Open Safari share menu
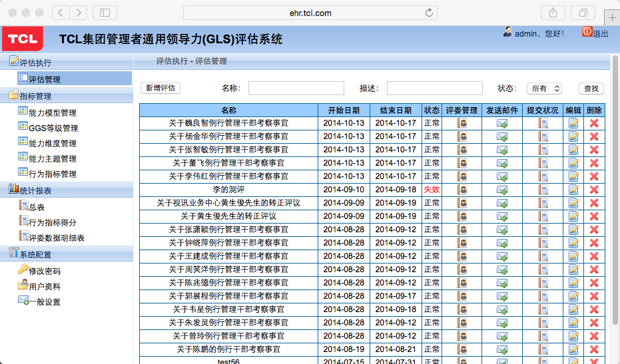This screenshot has height=364, width=620. tap(553, 13)
